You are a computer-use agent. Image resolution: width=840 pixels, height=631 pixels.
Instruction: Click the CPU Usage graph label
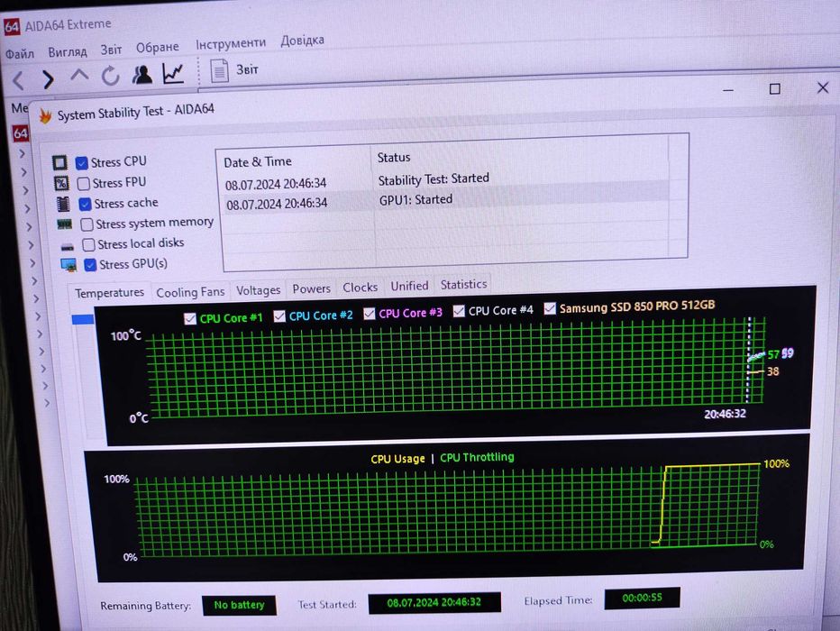397,459
